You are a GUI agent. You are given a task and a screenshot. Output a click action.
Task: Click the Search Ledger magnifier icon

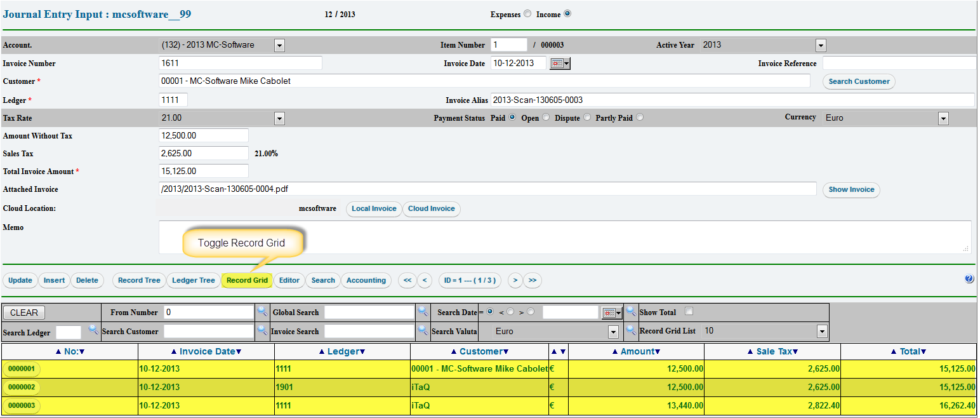(x=93, y=330)
